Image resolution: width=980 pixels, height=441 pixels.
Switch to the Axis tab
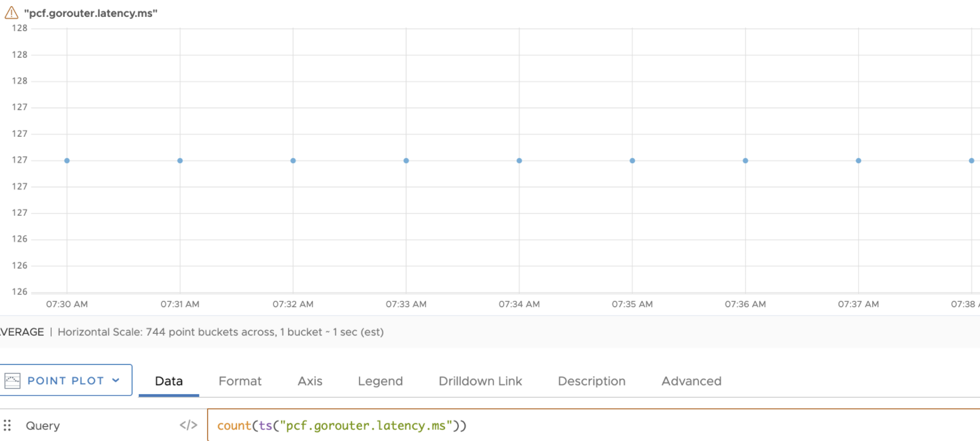[x=310, y=381]
